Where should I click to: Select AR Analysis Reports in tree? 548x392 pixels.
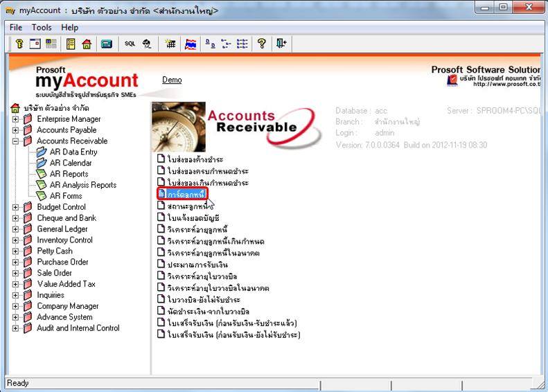(x=83, y=185)
